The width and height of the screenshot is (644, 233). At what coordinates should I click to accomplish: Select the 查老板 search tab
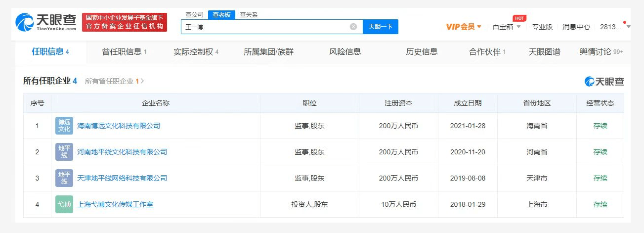(221, 15)
